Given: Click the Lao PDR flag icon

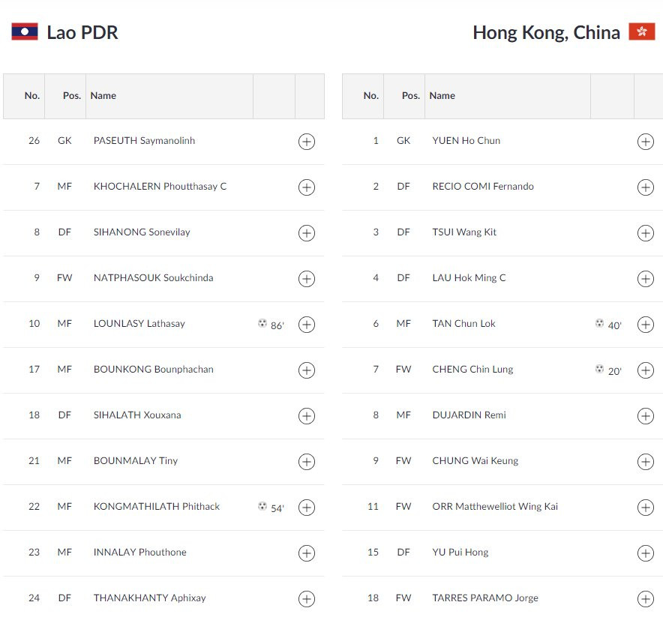Looking at the screenshot, I should 25,31.
